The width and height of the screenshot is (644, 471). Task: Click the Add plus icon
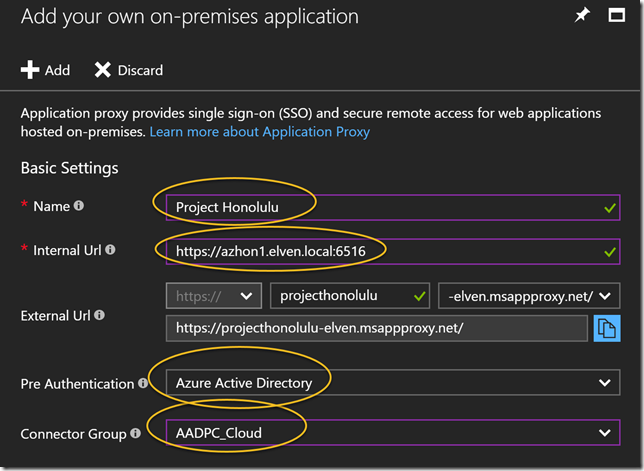[x=30, y=70]
